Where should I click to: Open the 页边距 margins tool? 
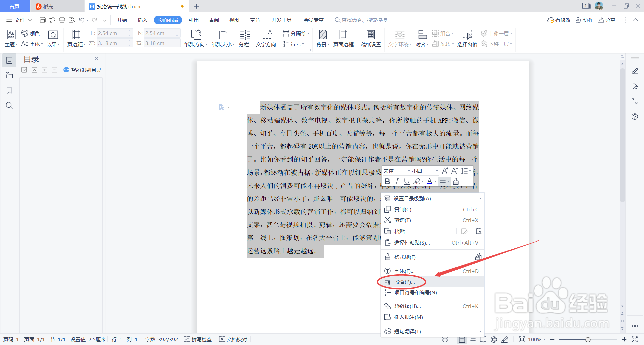[76, 38]
